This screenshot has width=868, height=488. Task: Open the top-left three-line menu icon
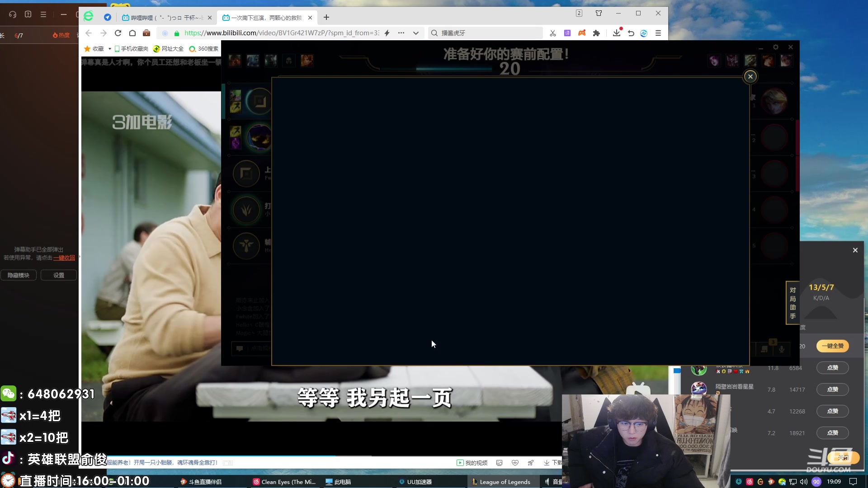pyautogui.click(x=43, y=14)
